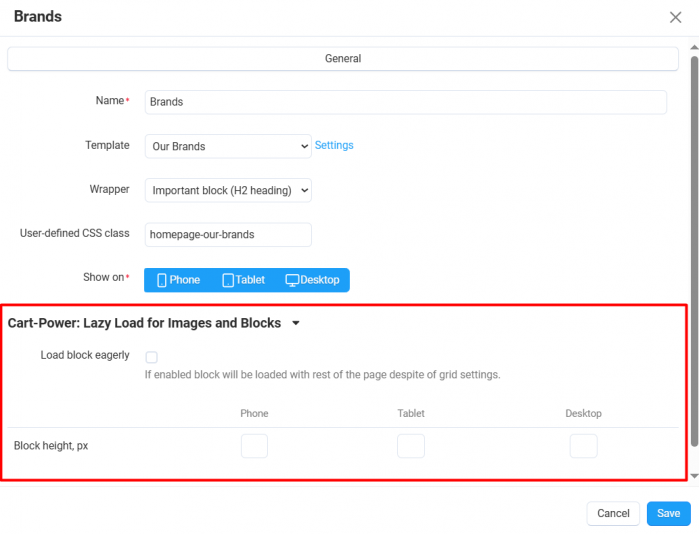This screenshot has width=700, height=534.
Task: Toggle the Tablet visibility button
Action: coord(244,280)
